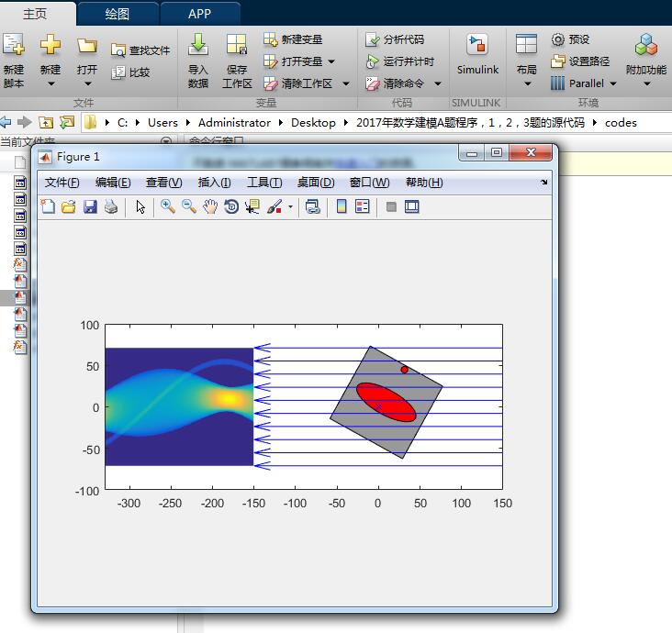
Task: Switch to the APP tab
Action: point(199,14)
